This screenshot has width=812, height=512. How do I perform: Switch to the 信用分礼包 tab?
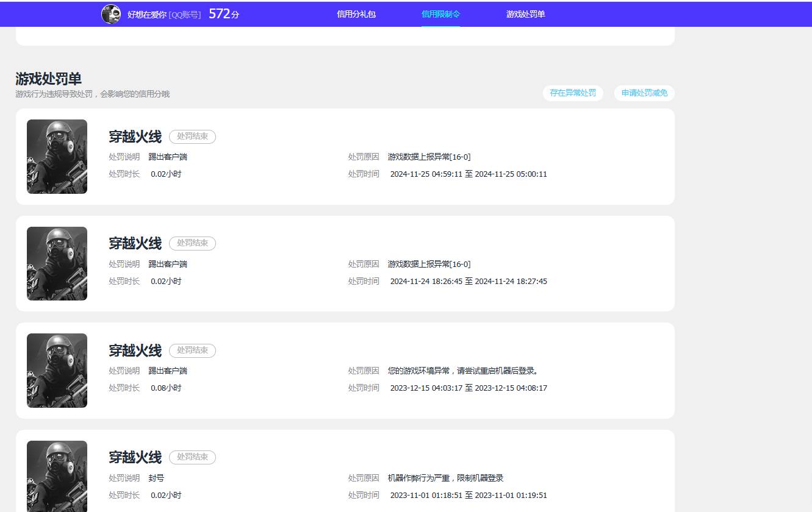click(x=356, y=13)
